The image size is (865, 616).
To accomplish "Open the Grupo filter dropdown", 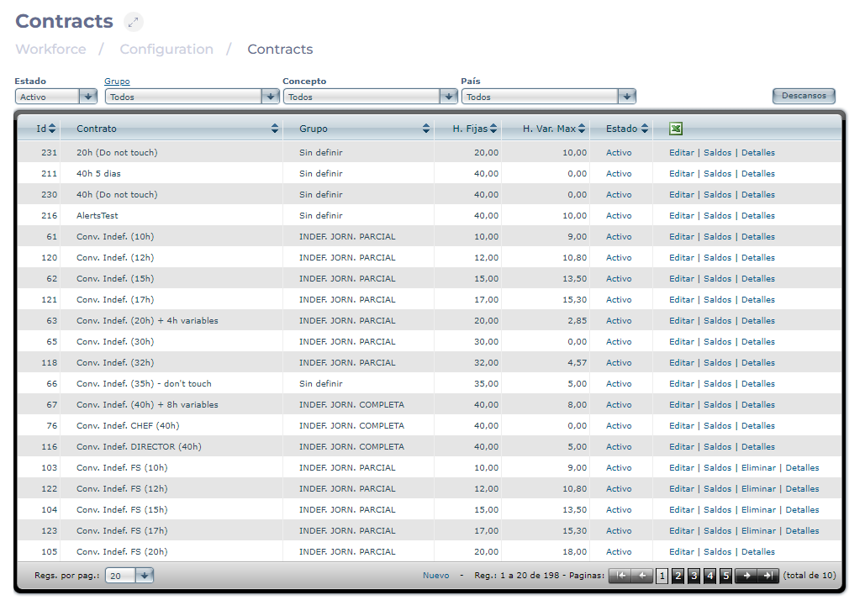I will [270, 97].
